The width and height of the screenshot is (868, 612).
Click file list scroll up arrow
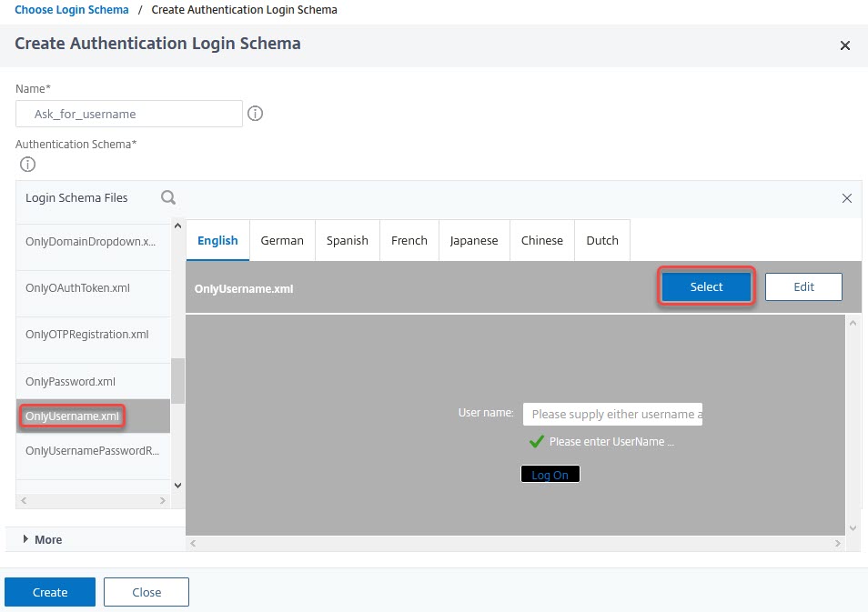pyautogui.click(x=177, y=226)
